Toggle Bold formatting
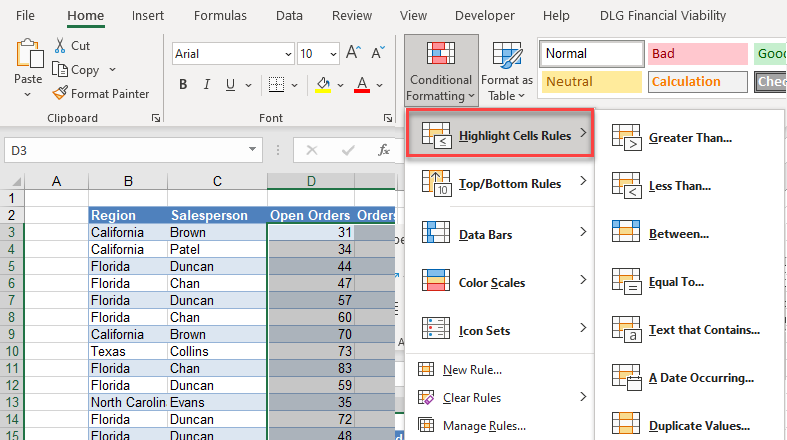The height and width of the screenshot is (440, 787). [184, 85]
